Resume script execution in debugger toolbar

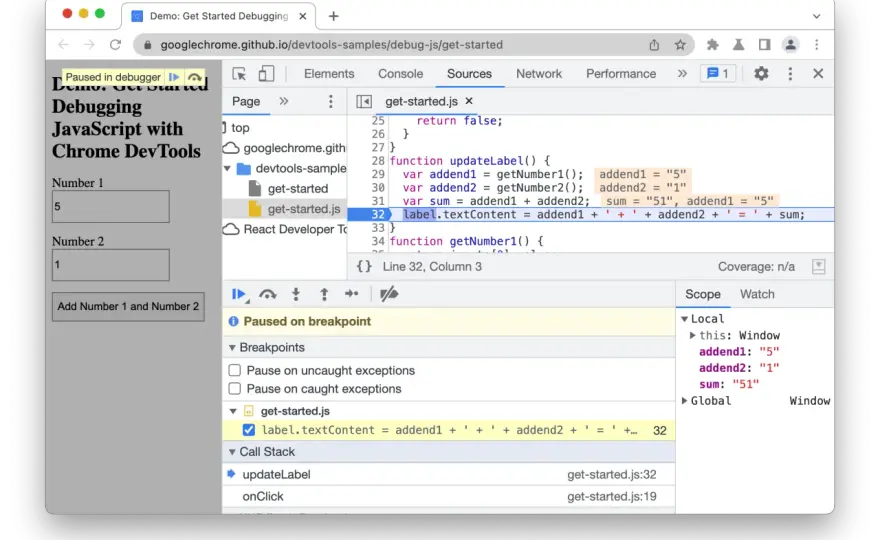tap(239, 294)
